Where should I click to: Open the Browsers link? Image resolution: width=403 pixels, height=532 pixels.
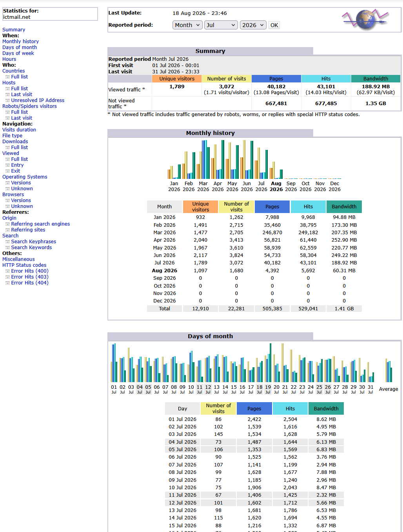pyautogui.click(x=13, y=195)
